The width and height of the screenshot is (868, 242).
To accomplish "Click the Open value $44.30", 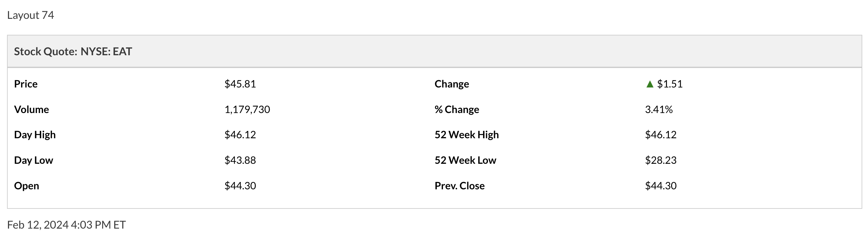I will pyautogui.click(x=240, y=186).
